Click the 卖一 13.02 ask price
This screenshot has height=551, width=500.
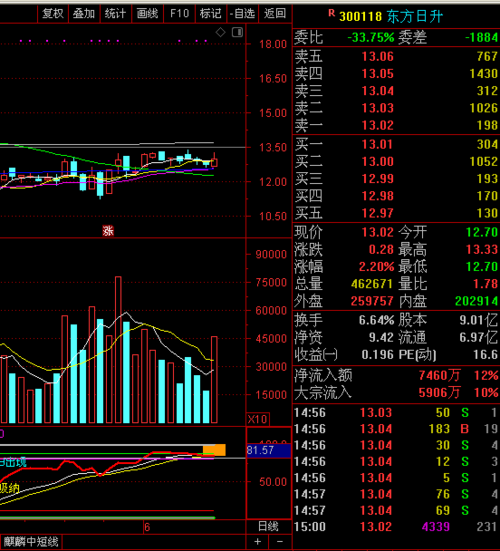(378, 125)
